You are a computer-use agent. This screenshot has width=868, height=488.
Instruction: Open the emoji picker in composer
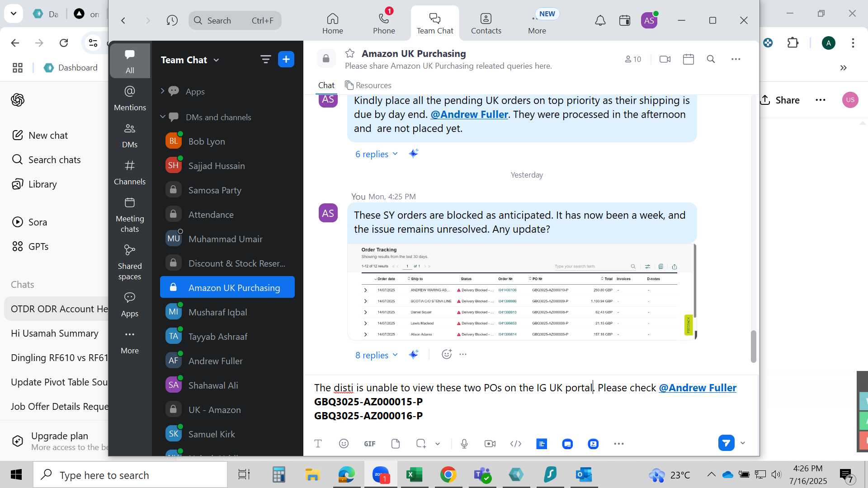pyautogui.click(x=344, y=444)
